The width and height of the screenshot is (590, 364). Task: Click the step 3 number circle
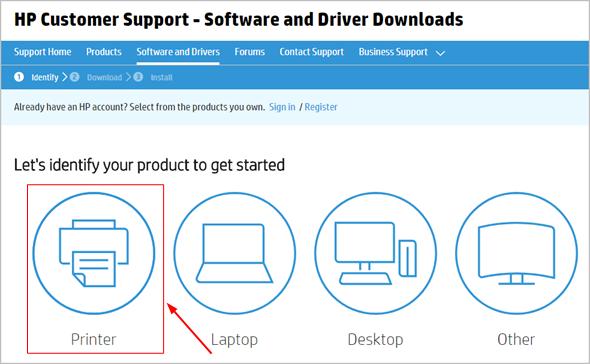pyautogui.click(x=138, y=77)
